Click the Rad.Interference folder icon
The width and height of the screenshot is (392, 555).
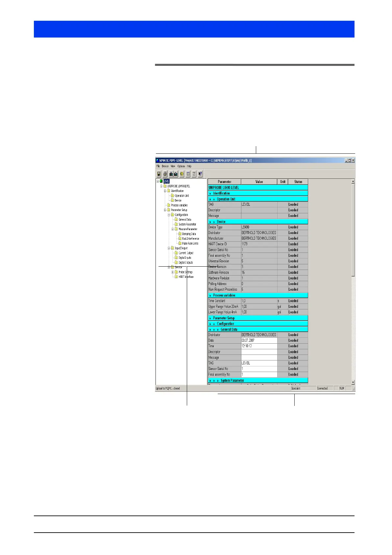180,239
